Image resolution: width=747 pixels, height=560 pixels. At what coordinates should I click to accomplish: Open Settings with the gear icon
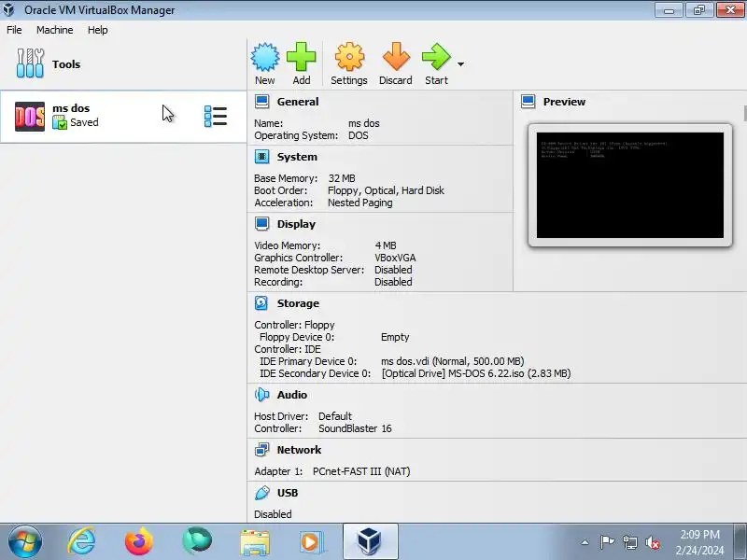349,57
